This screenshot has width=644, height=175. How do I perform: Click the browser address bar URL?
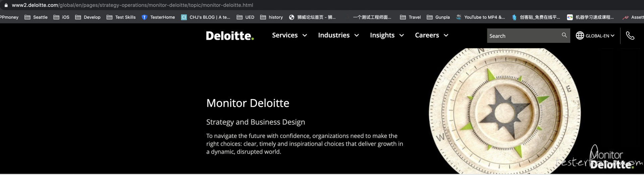click(x=132, y=5)
